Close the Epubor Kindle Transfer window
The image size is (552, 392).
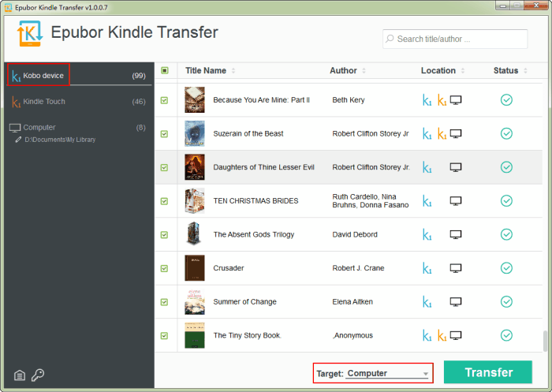535,6
